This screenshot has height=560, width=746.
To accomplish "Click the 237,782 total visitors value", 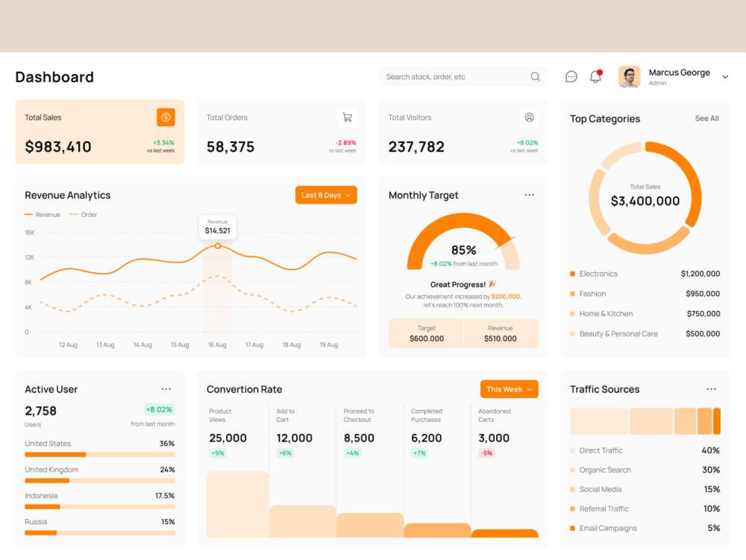I will pyautogui.click(x=416, y=147).
